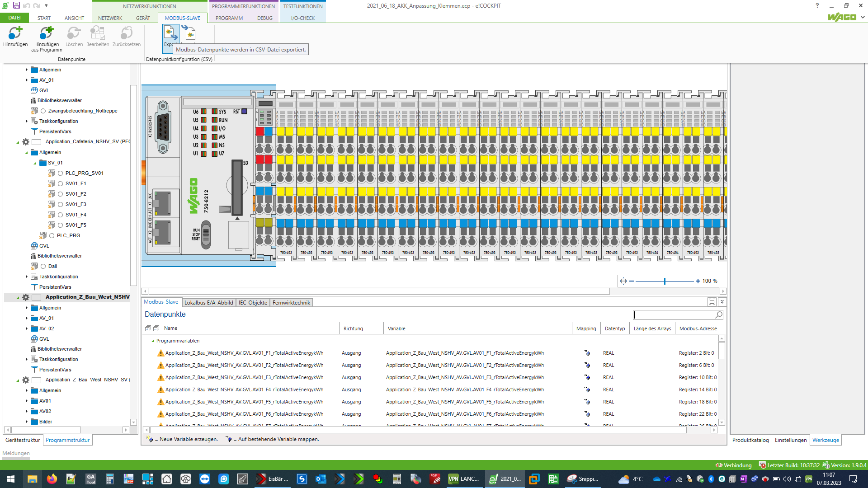Toggle the Zwangsbeleuchtung_Nottreppe radio circle

pos(43,111)
